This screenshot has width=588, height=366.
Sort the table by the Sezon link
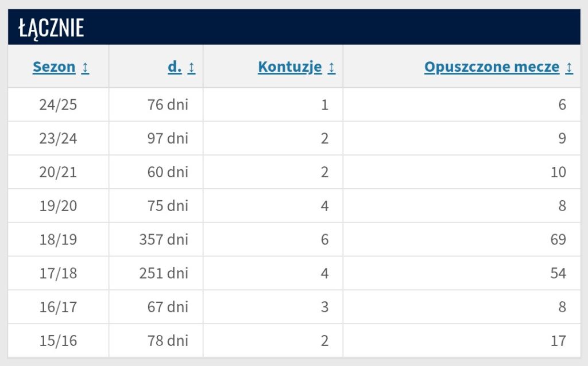coord(54,67)
